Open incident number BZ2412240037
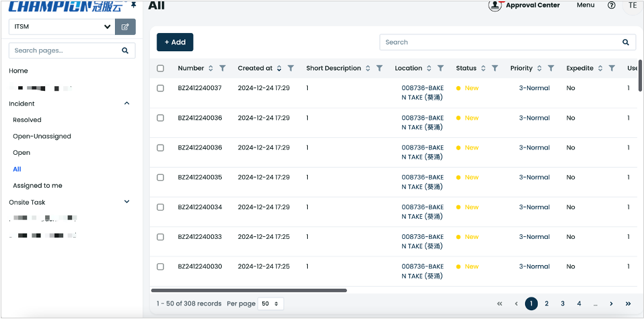 [x=200, y=88]
